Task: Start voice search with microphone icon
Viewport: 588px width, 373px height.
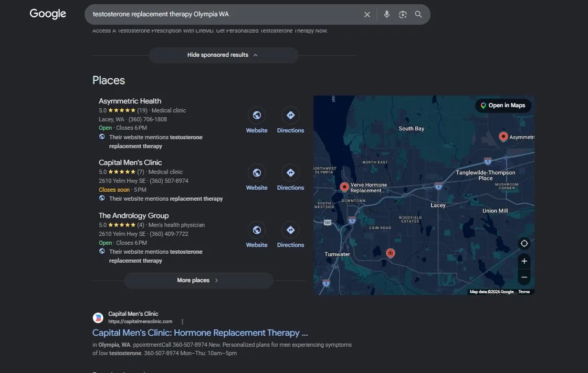Action: coord(386,14)
